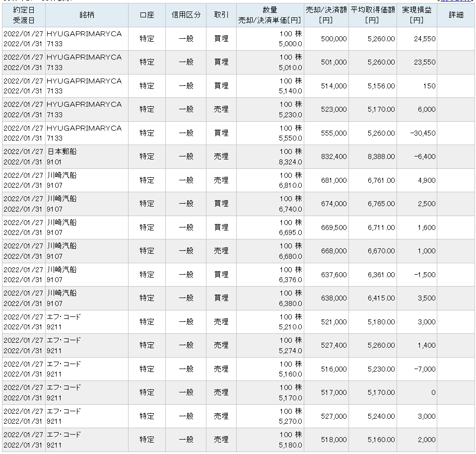Select the realized profit value 1,600
Image resolution: width=476 pixels, height=454 pixels.
(x=426, y=227)
